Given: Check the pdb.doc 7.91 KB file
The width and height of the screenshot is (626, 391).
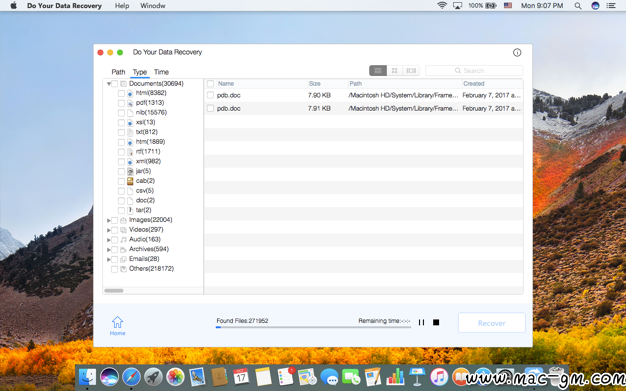Looking at the screenshot, I should tap(210, 108).
